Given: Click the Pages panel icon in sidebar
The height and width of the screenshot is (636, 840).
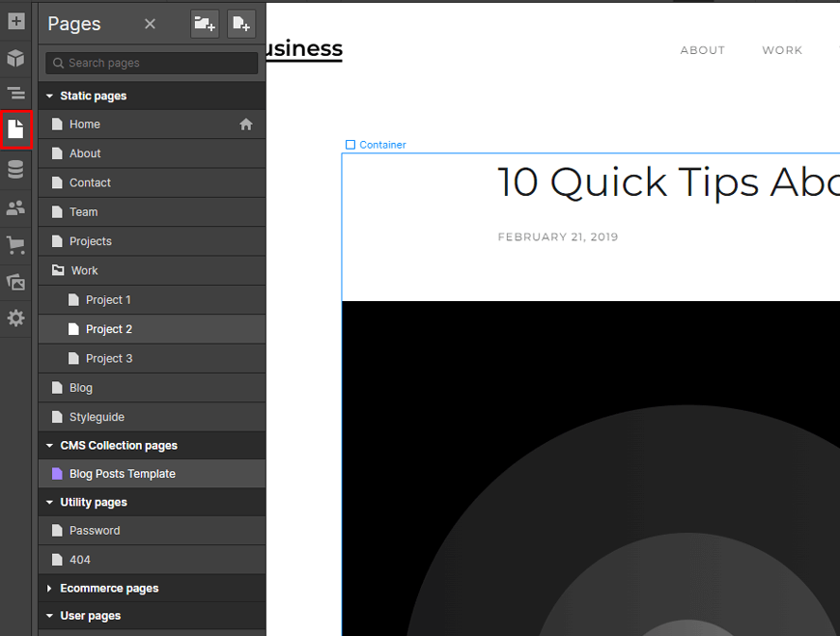Looking at the screenshot, I should pos(16,129).
